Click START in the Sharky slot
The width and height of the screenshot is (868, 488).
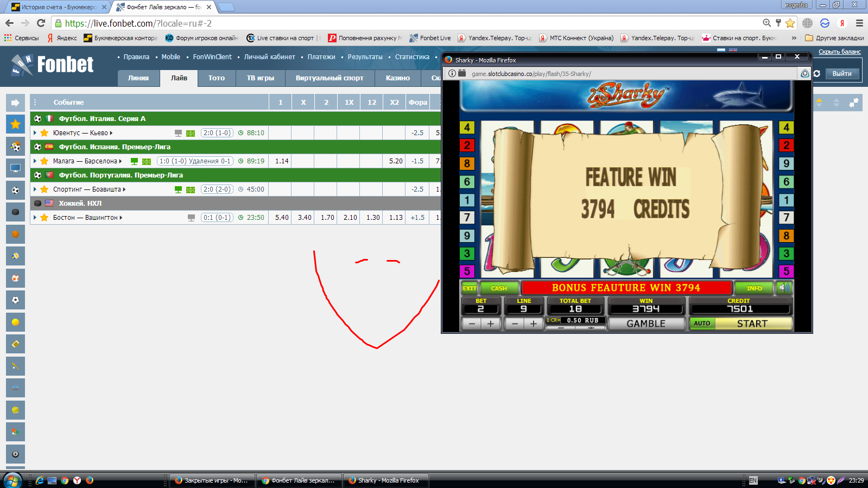[752, 324]
